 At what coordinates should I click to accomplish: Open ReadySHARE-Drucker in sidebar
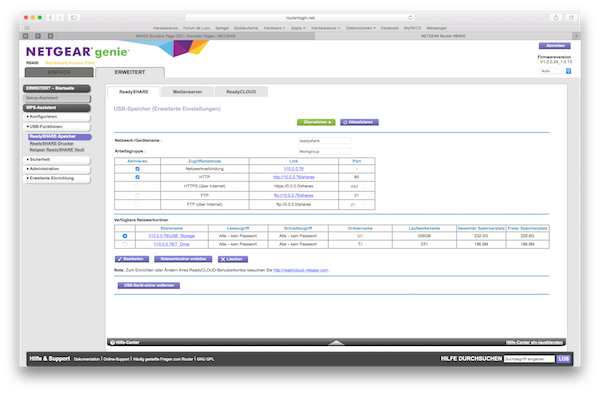52,143
